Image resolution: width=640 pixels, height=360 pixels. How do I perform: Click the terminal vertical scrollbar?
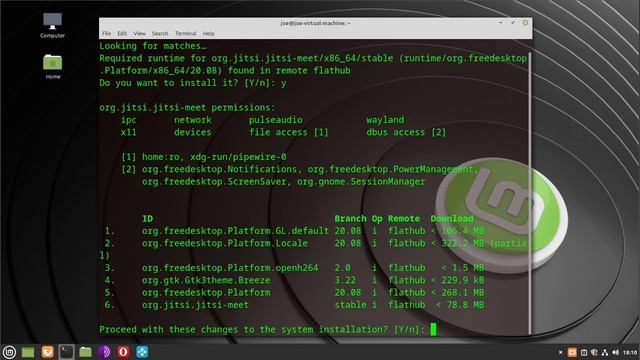[530, 192]
